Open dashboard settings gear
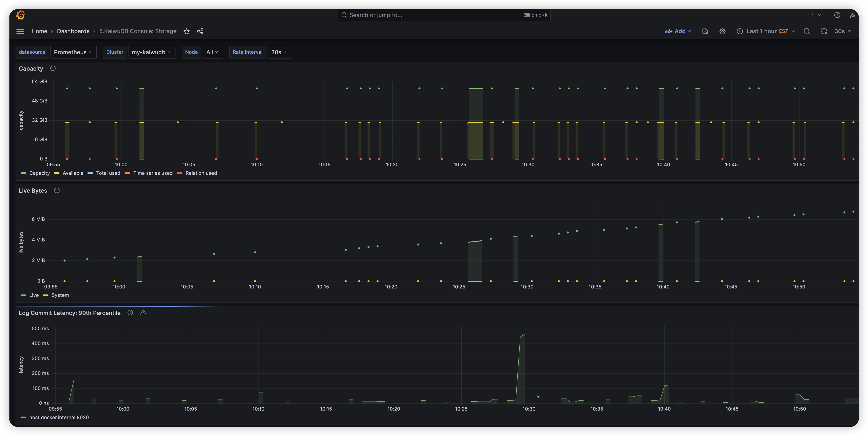 [x=722, y=31]
